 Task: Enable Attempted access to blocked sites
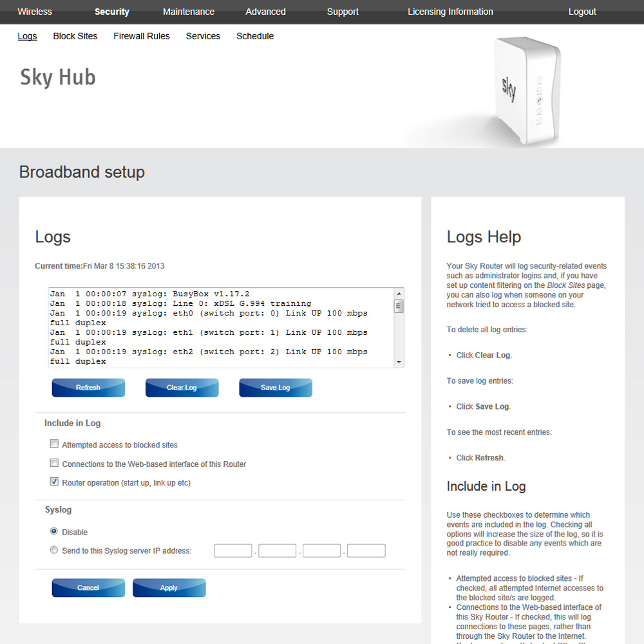[54, 444]
